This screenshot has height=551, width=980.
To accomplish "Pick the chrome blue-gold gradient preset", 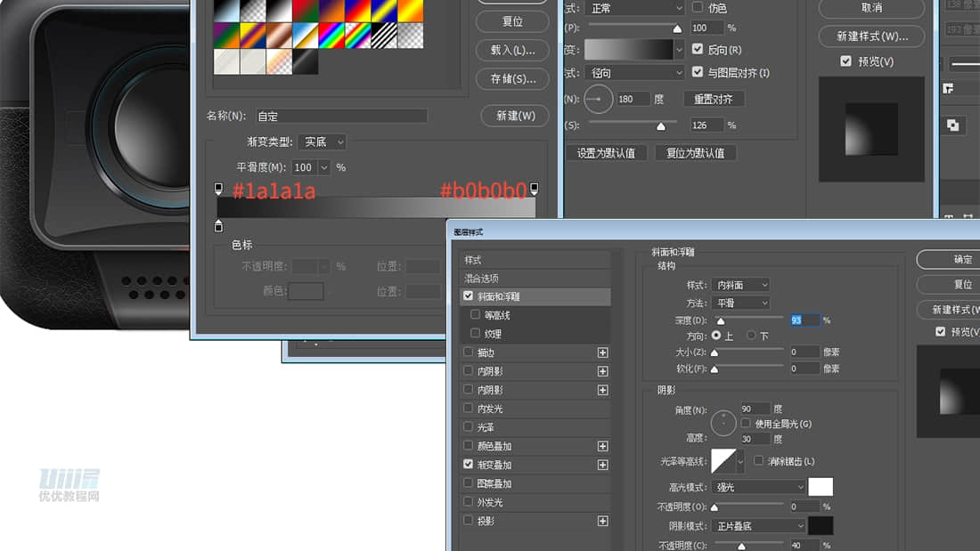I will pos(306,36).
